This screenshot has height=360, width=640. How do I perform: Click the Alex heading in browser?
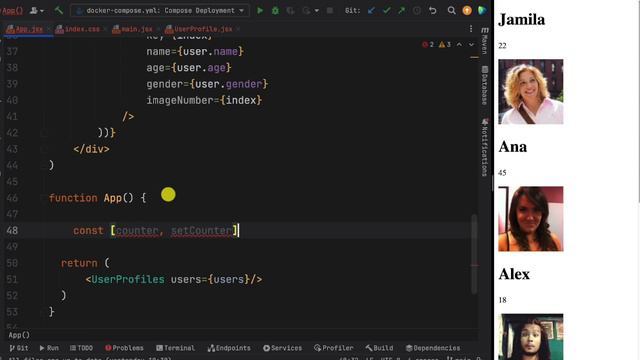(514, 274)
